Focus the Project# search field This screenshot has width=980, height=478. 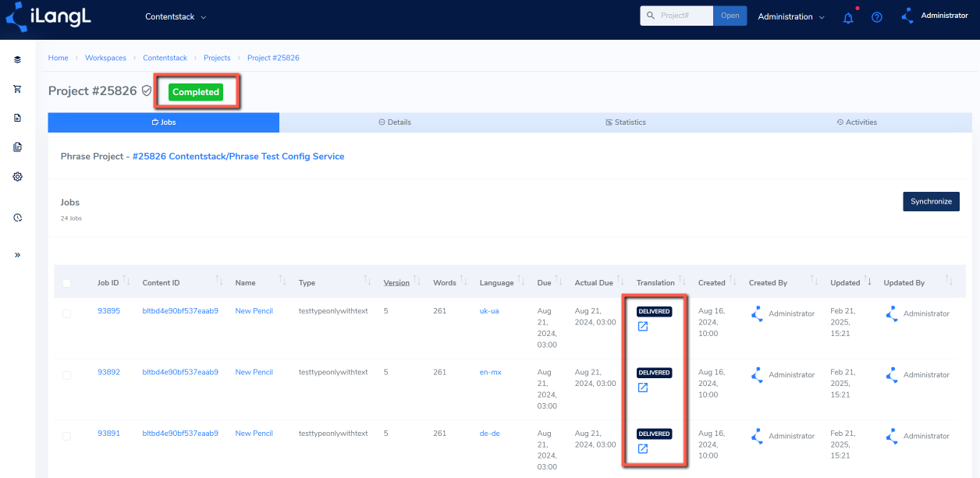point(684,16)
